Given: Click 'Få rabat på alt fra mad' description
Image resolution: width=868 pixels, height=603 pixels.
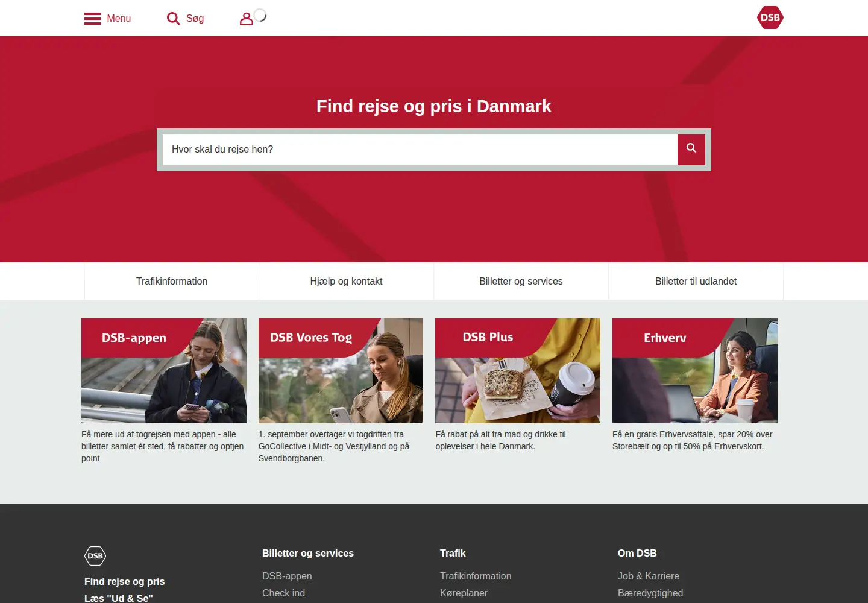Looking at the screenshot, I should pos(501,440).
